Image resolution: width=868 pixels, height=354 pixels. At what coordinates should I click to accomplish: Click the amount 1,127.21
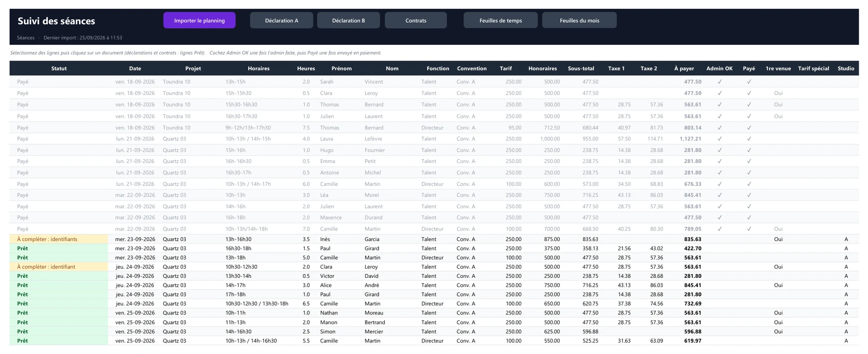[690, 139]
